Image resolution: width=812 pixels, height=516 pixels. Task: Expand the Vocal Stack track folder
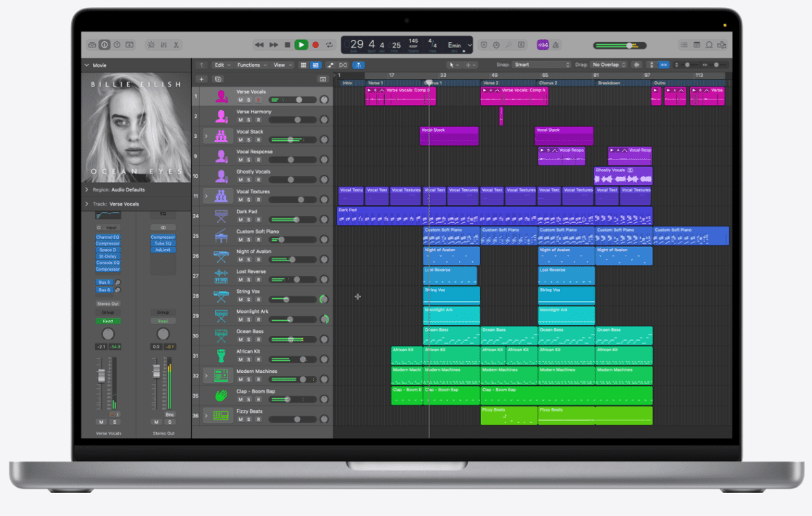click(206, 136)
